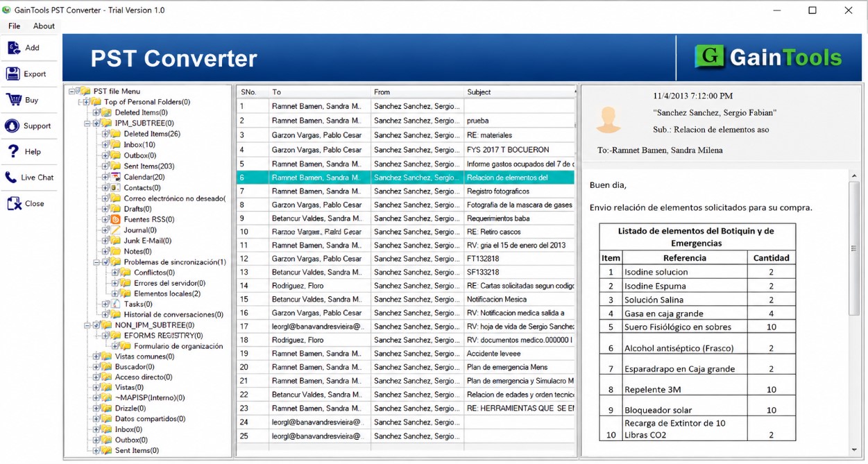Select the Tasks(0) clipboard icon

pos(116,304)
